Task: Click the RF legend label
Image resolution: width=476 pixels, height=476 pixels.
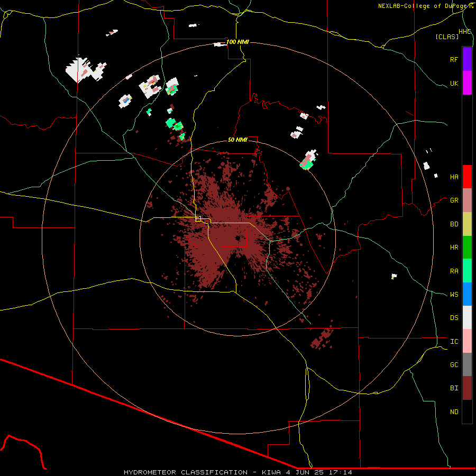Action: pos(454,59)
